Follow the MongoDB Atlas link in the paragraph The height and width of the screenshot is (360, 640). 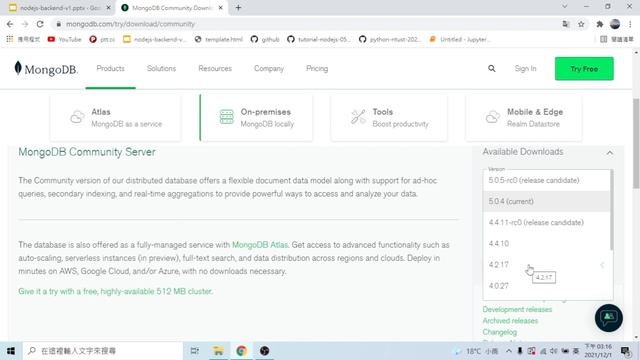pyautogui.click(x=260, y=245)
